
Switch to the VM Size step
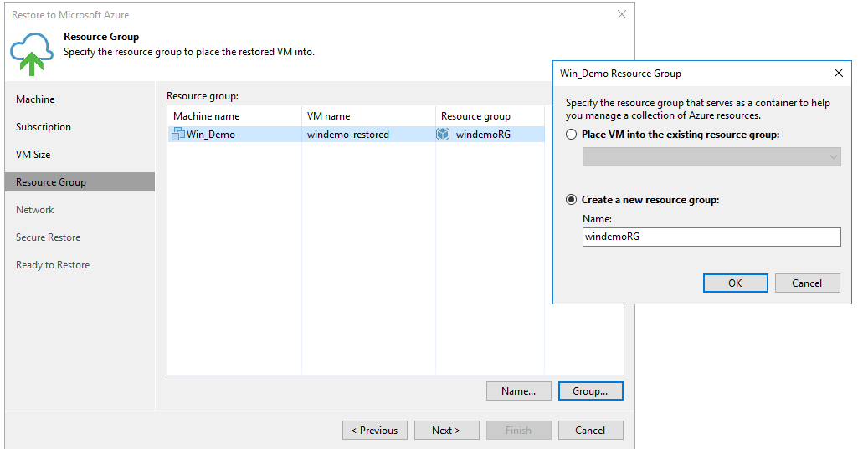pos(33,155)
